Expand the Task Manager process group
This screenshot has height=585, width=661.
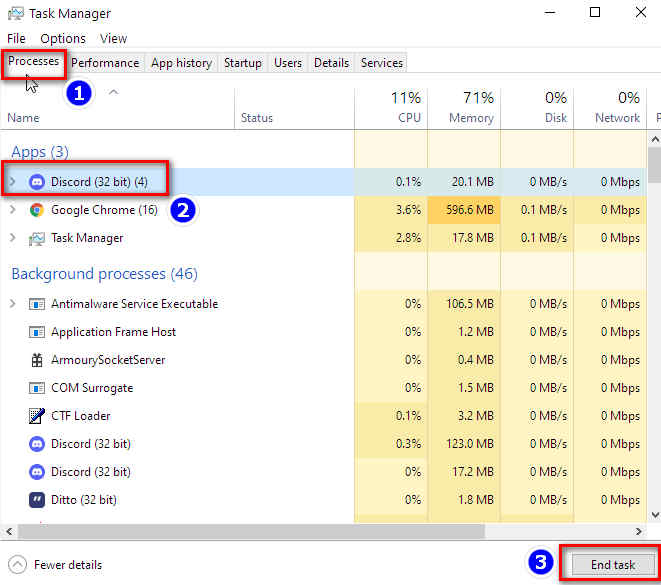click(x=13, y=238)
